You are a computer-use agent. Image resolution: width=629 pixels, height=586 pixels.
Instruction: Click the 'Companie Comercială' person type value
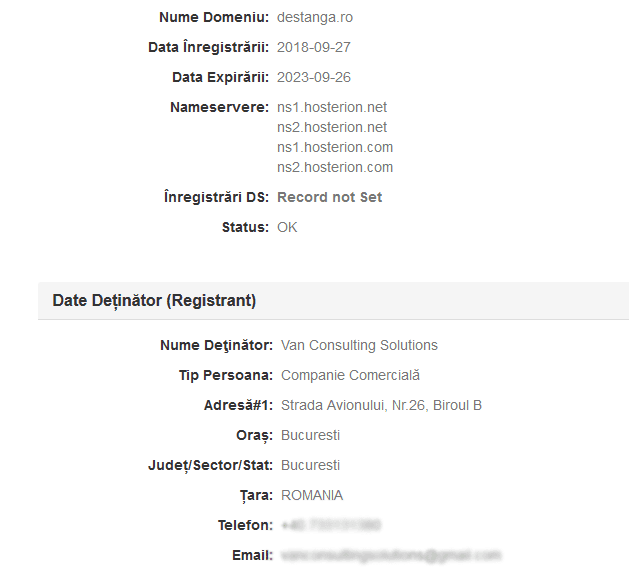[350, 375]
